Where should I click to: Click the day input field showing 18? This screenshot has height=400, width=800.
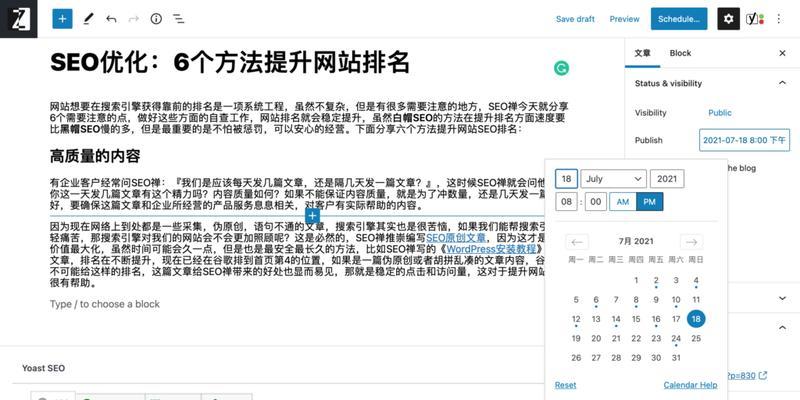coord(567,179)
